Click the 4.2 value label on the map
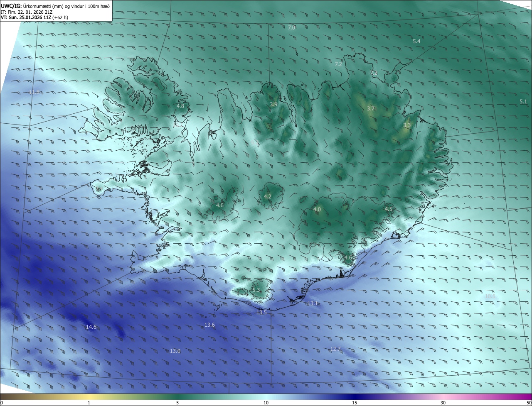This screenshot has height=406, width=532. 268,196
